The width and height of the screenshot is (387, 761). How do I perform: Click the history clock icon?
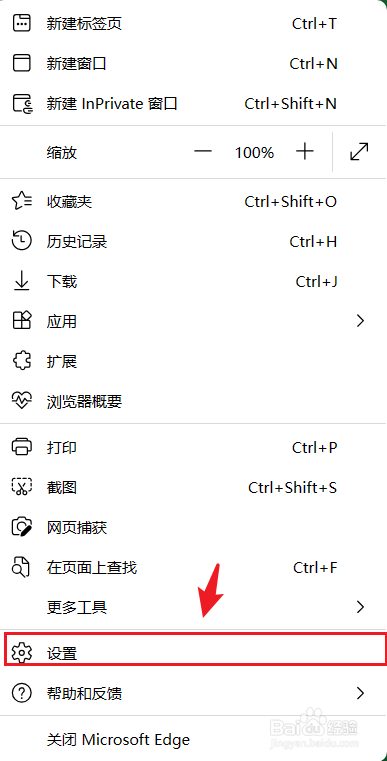point(21,241)
